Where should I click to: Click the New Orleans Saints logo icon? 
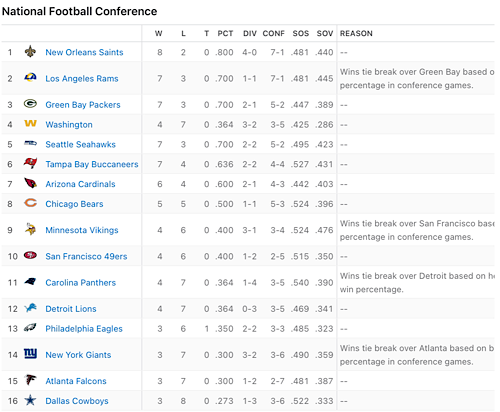click(x=30, y=51)
